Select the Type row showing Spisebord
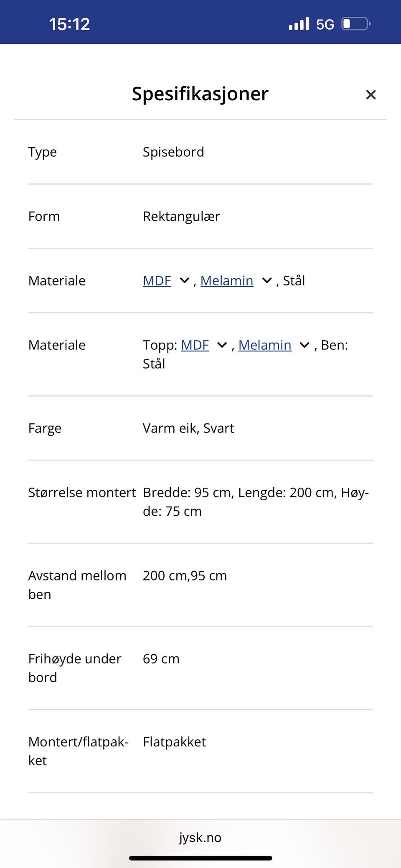This screenshot has height=868, width=401. pos(173,152)
